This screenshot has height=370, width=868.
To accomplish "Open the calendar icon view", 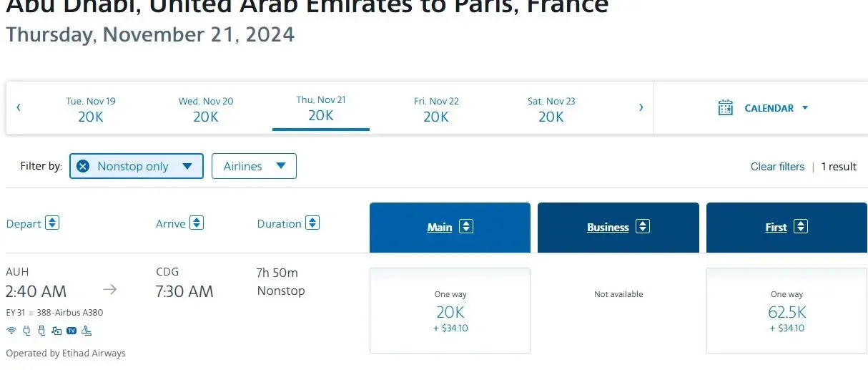I will point(726,108).
